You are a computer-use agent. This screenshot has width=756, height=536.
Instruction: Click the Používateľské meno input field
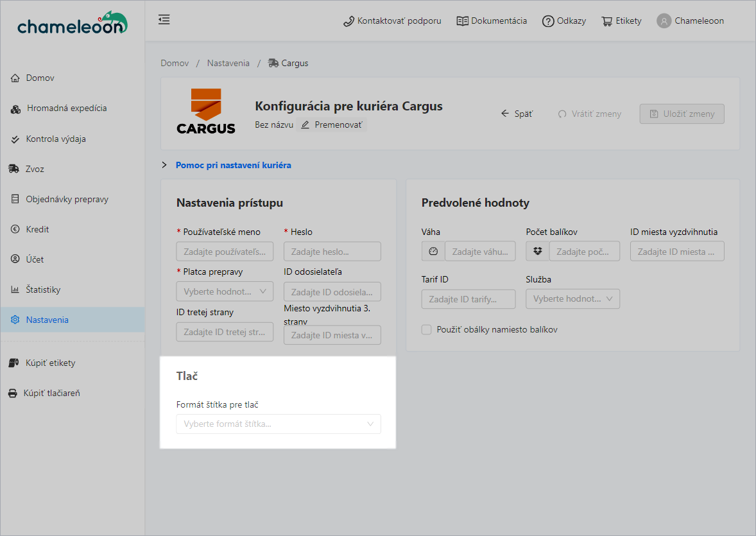point(225,251)
